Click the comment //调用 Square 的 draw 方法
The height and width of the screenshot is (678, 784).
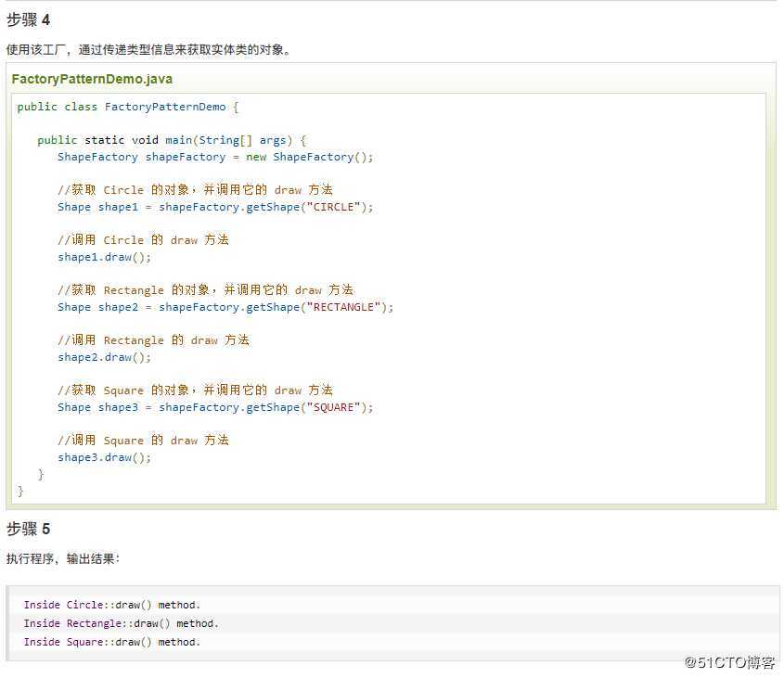point(143,440)
